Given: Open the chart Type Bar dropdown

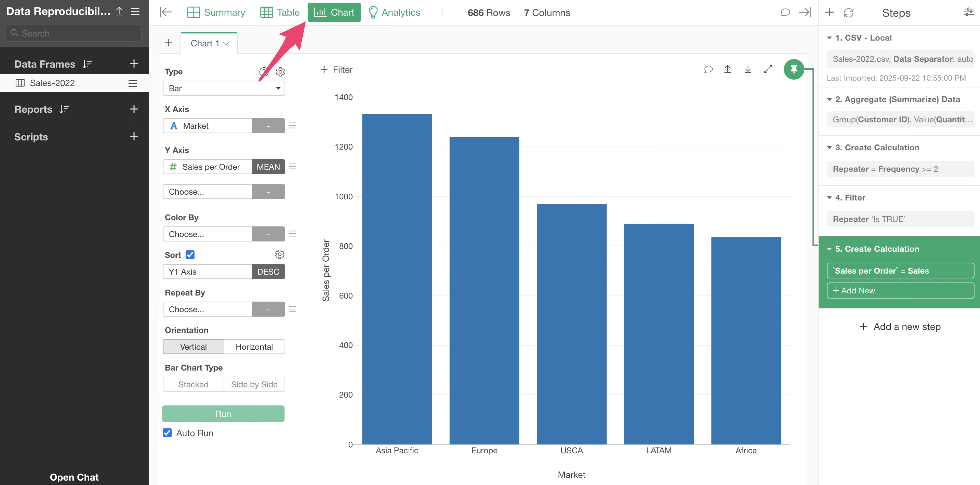Looking at the screenshot, I should click(224, 88).
